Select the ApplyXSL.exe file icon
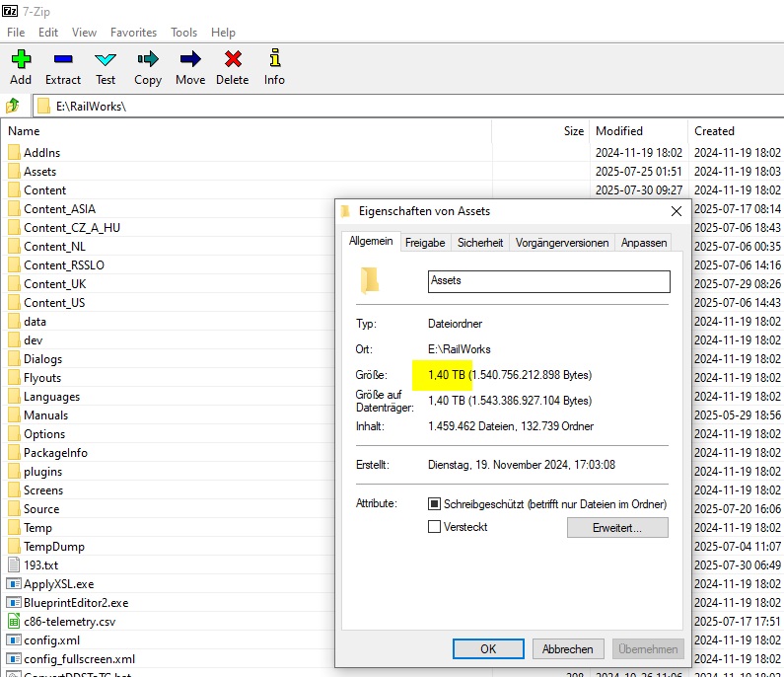 pos(14,584)
